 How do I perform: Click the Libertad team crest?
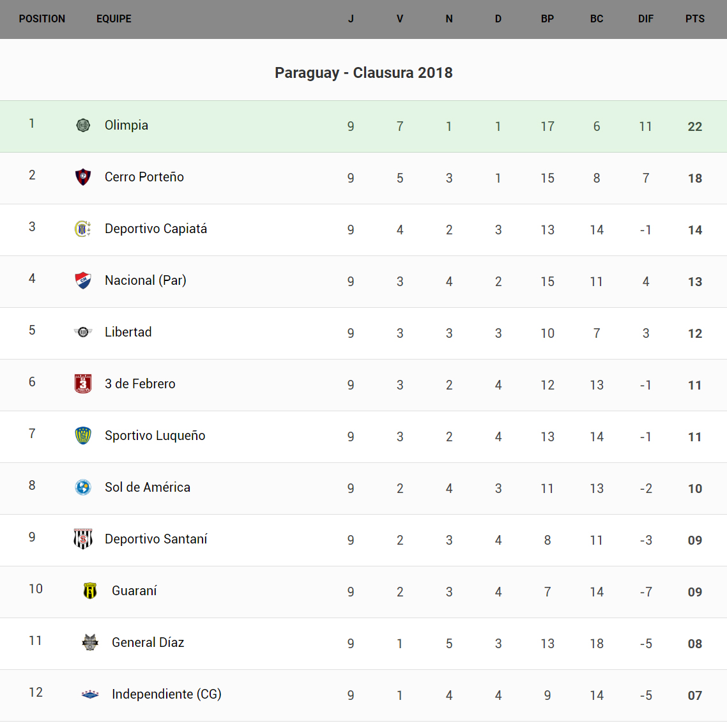(83, 332)
